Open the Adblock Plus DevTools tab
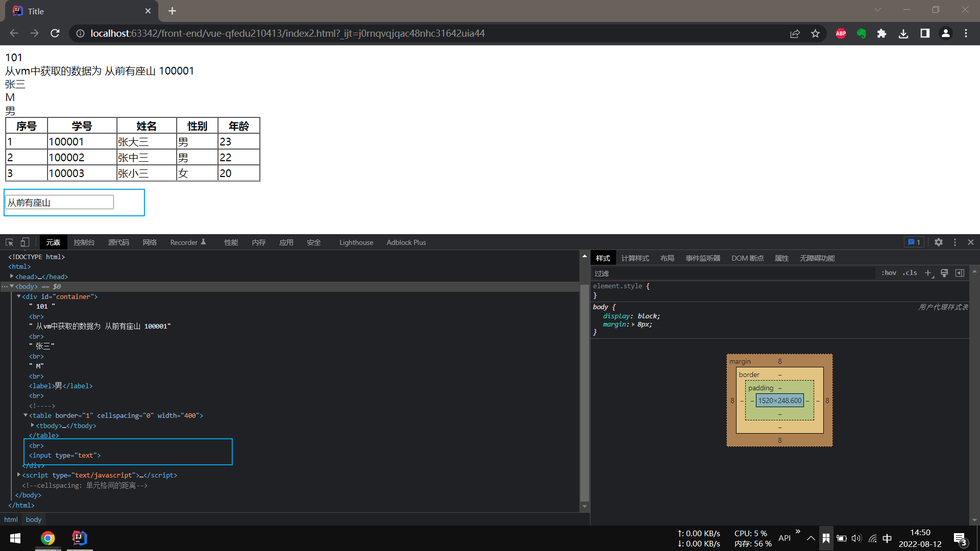The image size is (980, 551). pos(406,242)
